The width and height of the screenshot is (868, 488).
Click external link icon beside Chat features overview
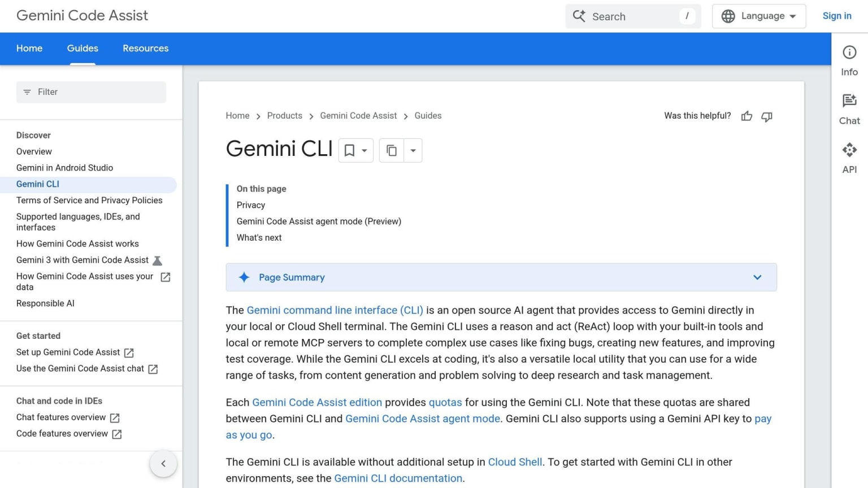pos(115,418)
